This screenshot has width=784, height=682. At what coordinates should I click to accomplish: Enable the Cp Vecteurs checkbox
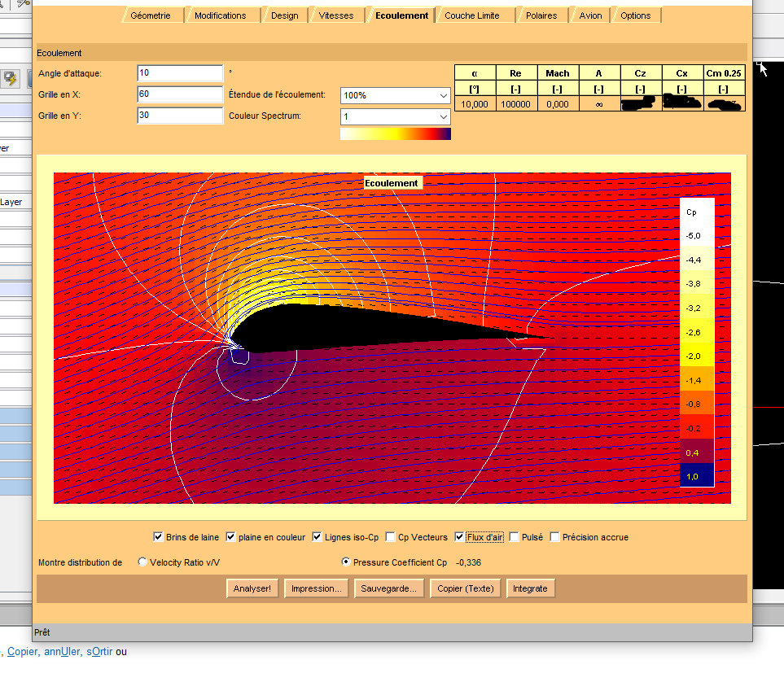click(390, 537)
